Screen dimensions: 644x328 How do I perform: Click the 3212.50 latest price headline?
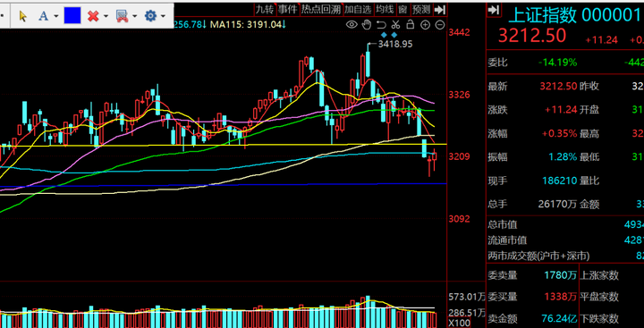[532, 36]
